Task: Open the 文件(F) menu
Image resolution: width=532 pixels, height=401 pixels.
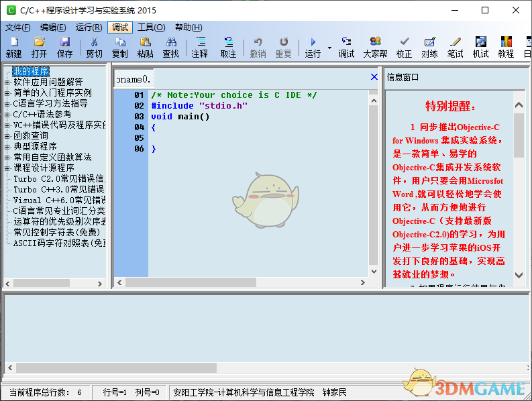Action: (x=17, y=27)
